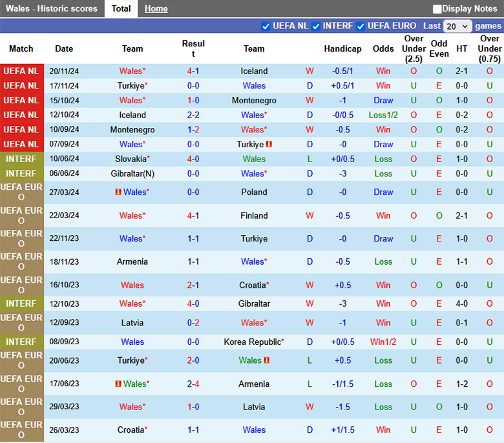Toggle the INTERF filter checkbox
Screen dimensions: 504x443
tap(315, 26)
